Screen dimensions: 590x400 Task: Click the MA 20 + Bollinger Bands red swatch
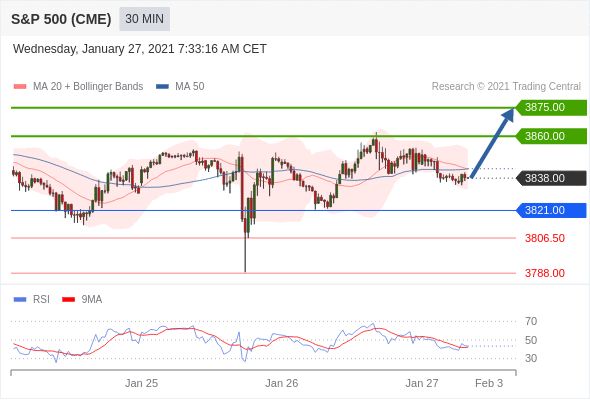click(20, 87)
